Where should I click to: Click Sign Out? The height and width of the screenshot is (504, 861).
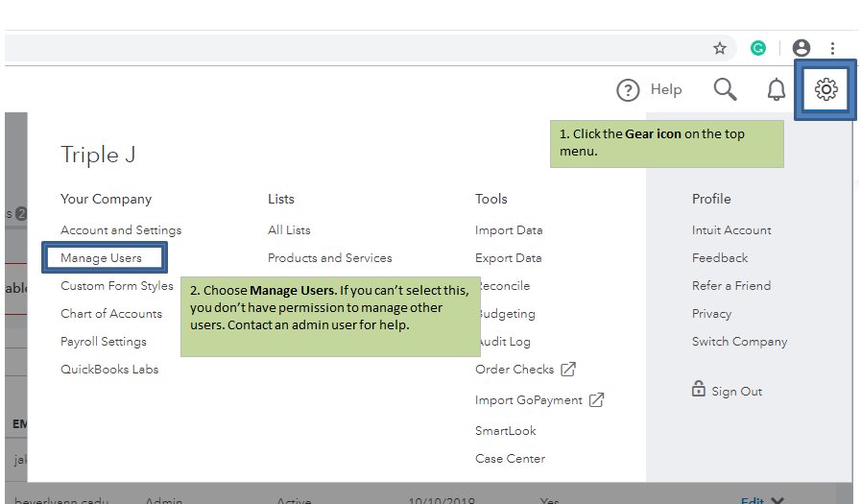point(736,392)
